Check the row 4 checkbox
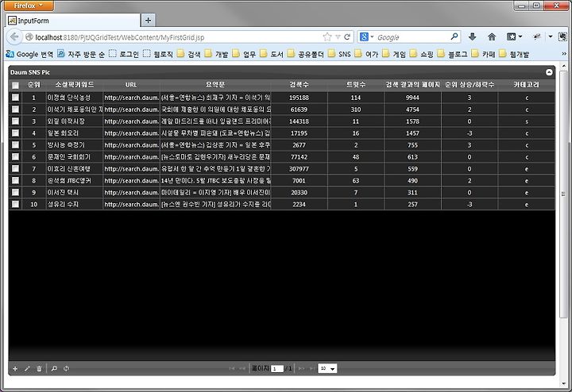The height and width of the screenshot is (392, 572). point(15,133)
